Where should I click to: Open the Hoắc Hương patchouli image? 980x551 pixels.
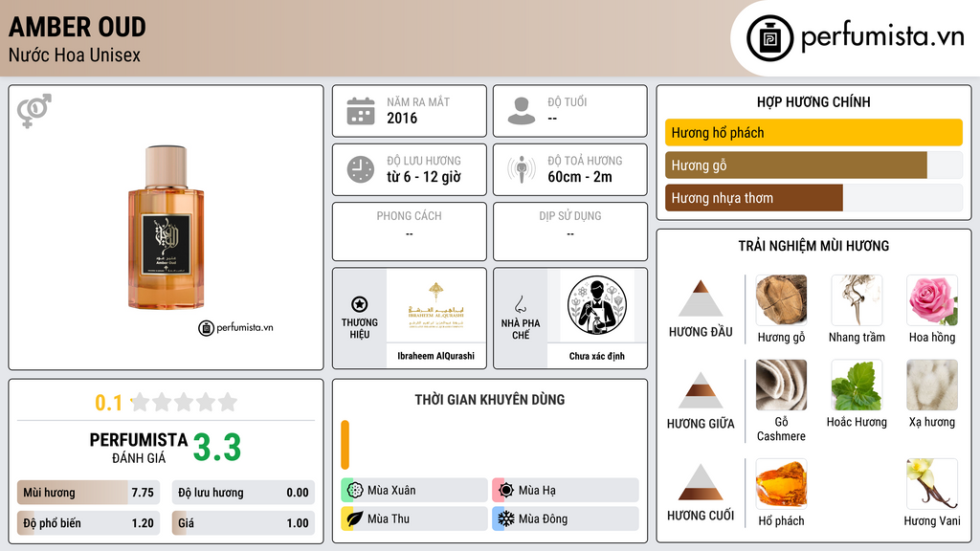coord(857,385)
